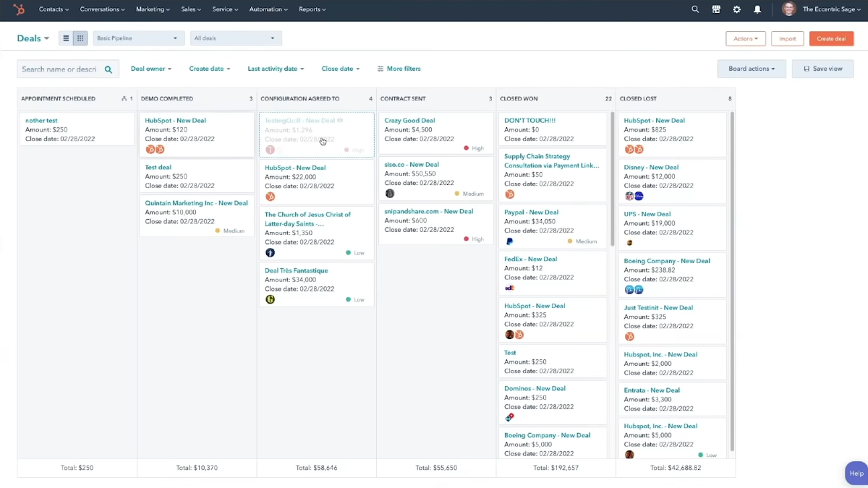
Task: Expand the Close date filter
Action: click(x=340, y=69)
